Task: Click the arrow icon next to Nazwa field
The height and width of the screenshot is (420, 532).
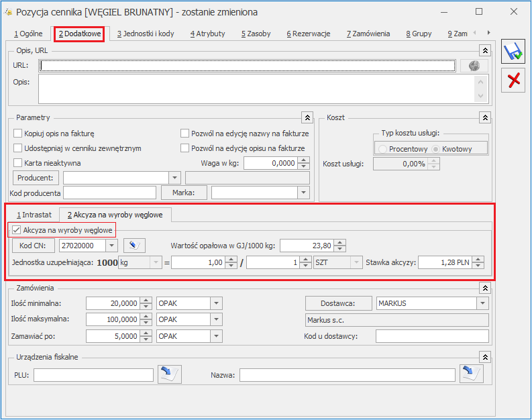Action: pyautogui.click(x=471, y=374)
